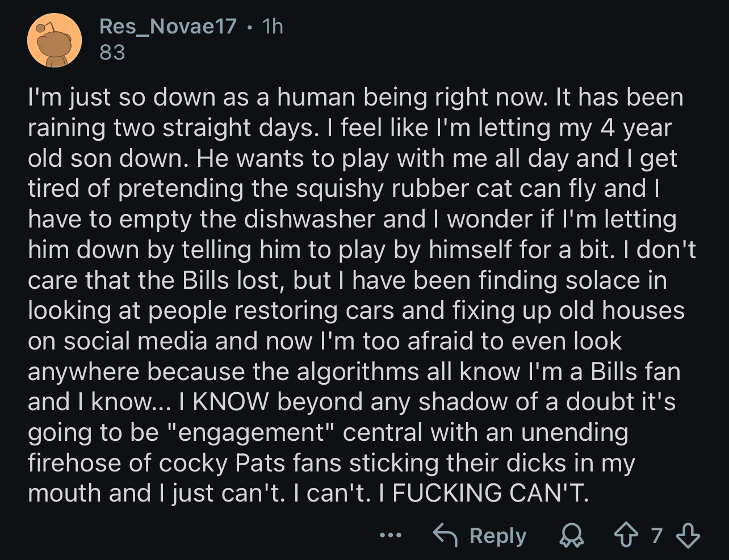This screenshot has height=560, width=729.
Task: Click the vote score number 7
Action: pos(656,535)
